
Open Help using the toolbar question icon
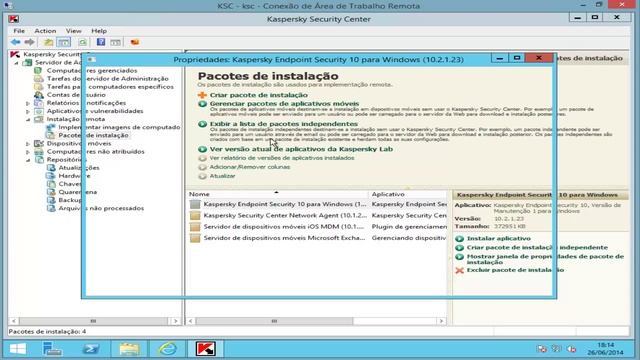(x=101, y=42)
